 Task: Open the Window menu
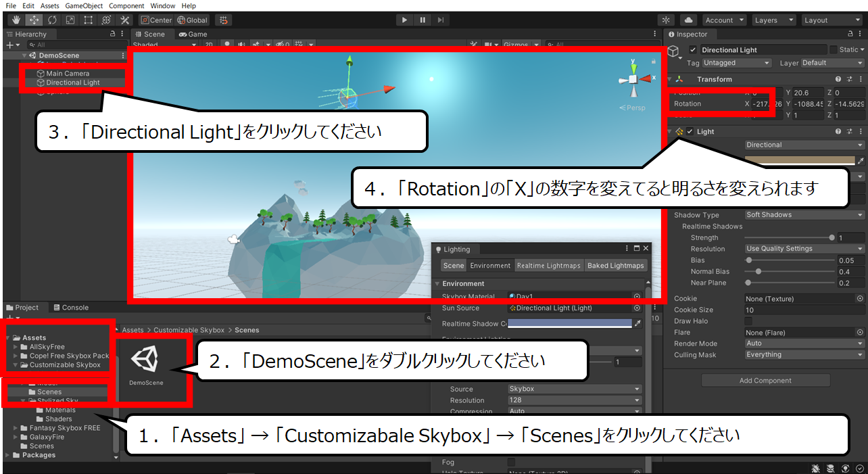[x=163, y=5]
